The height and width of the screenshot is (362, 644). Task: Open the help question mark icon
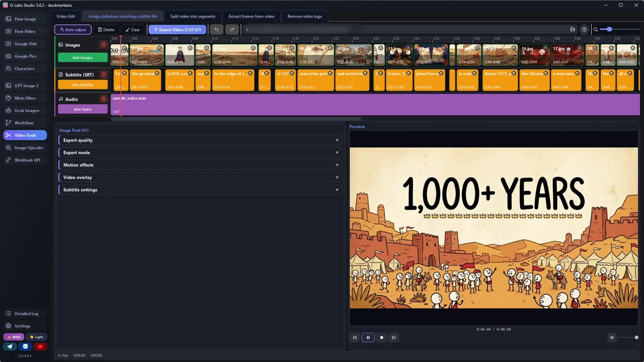(x=584, y=30)
